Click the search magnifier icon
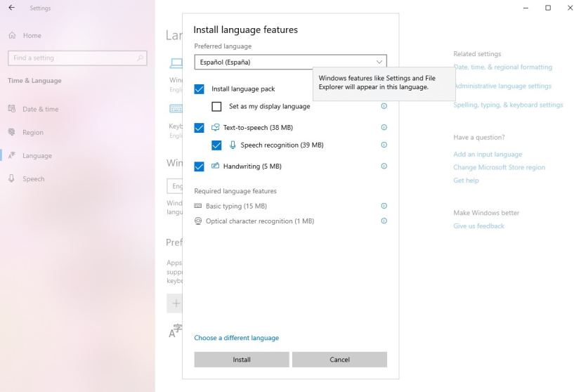This screenshot has height=392, width=581. [140, 58]
